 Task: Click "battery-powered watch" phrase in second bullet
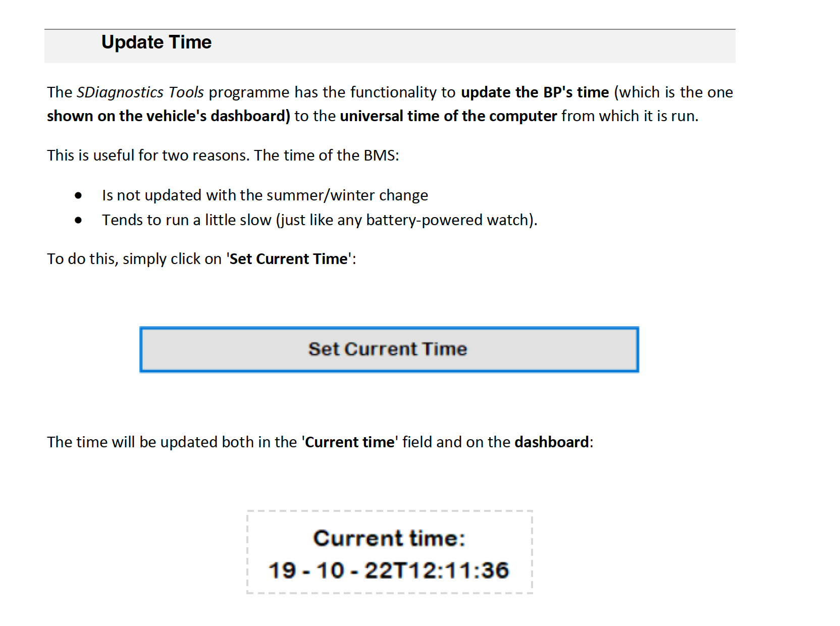click(449, 220)
